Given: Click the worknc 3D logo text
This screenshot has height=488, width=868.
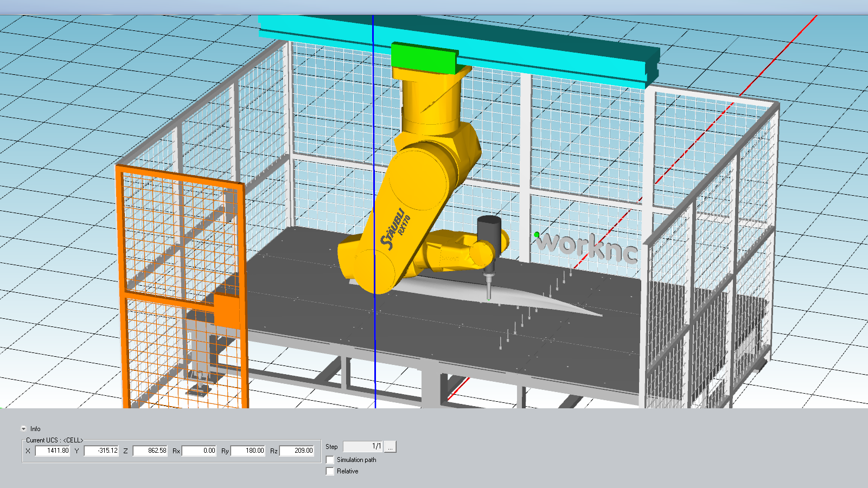Looking at the screenshot, I should [x=586, y=247].
